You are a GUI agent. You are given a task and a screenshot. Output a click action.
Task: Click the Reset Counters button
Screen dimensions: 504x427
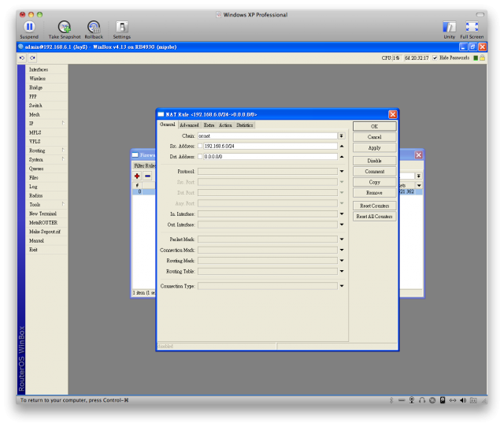pos(375,206)
